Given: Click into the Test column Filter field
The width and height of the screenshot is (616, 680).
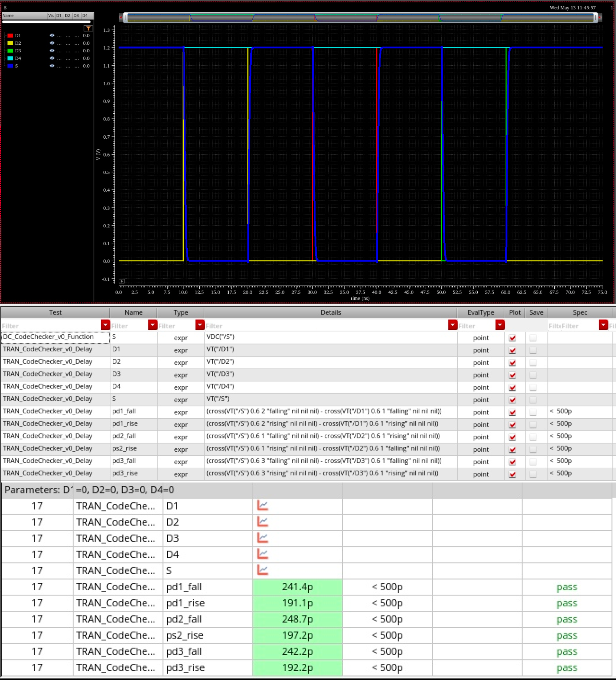Looking at the screenshot, I should click(x=51, y=326).
